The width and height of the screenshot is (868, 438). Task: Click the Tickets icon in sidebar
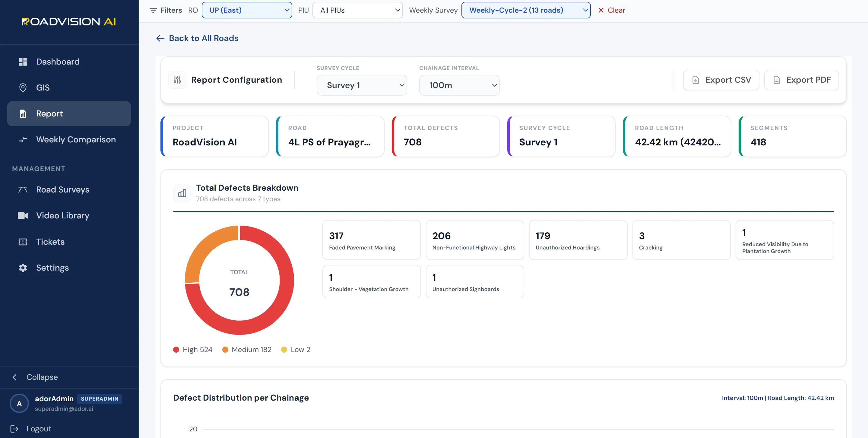click(x=23, y=242)
